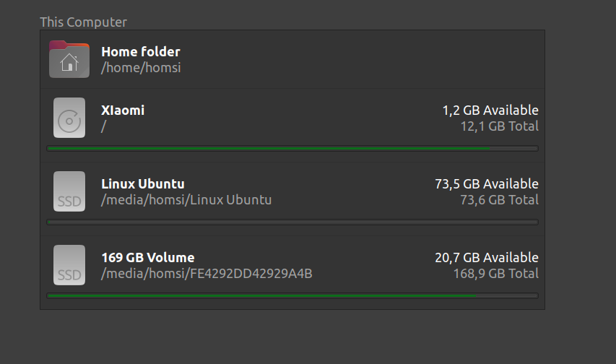Click the /media/homsi/Linux Ubuntu mount path
The width and height of the screenshot is (616, 364).
(x=186, y=199)
